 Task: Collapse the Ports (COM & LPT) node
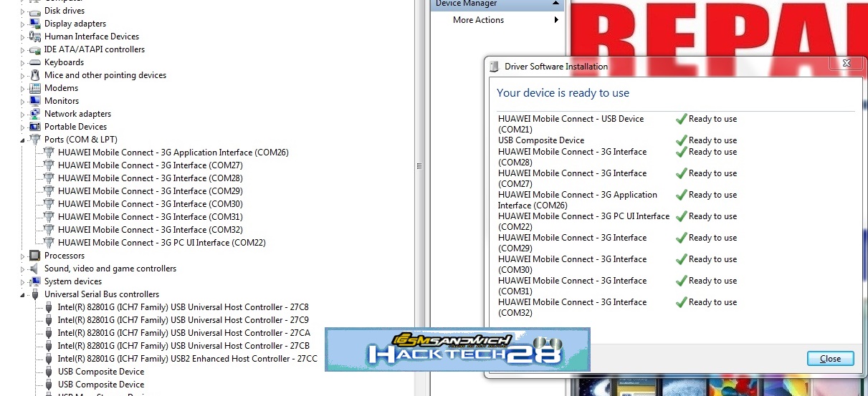(22, 140)
